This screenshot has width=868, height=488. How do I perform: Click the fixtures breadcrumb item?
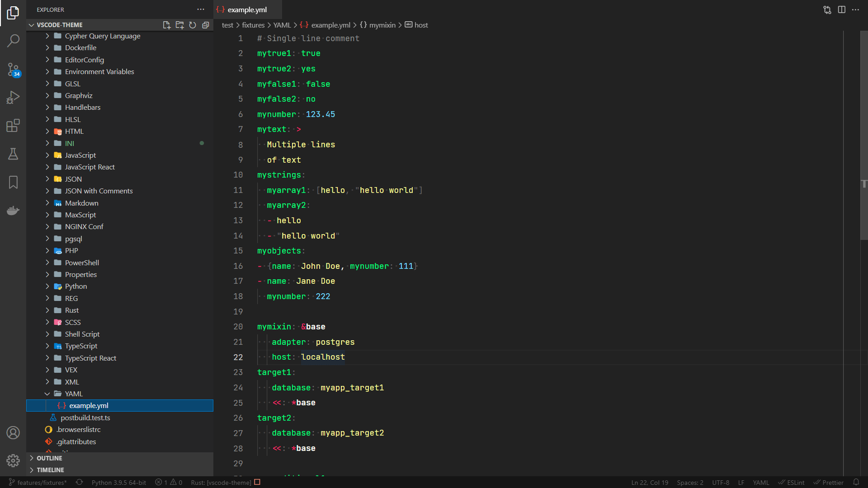point(253,25)
